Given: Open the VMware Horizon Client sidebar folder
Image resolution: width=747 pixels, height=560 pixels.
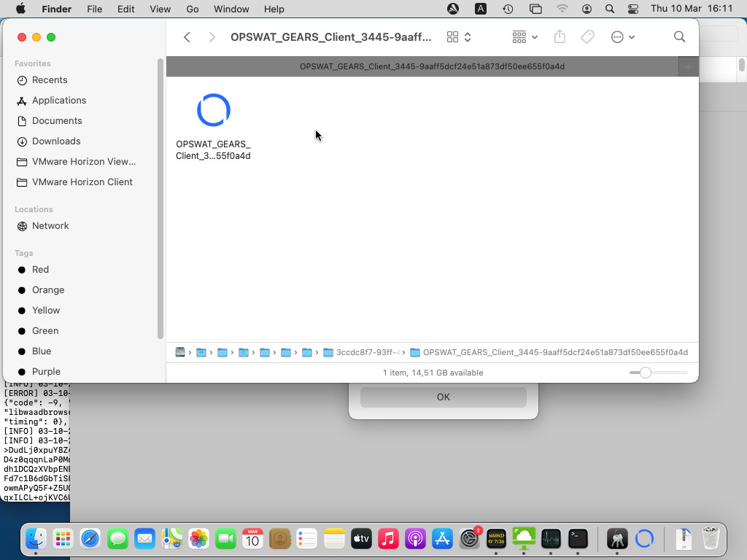Looking at the screenshot, I should tap(82, 182).
